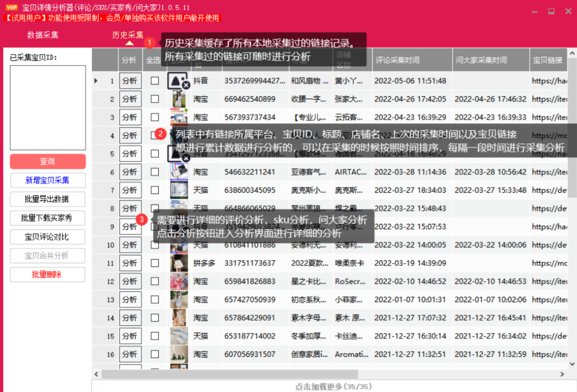Switch to 数据采集 tab
The height and width of the screenshot is (392, 577).
(43, 35)
